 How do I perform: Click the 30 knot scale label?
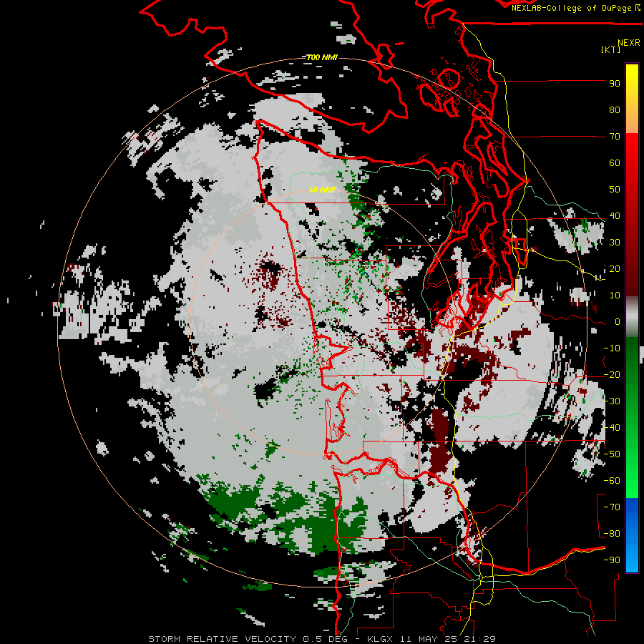615,243
